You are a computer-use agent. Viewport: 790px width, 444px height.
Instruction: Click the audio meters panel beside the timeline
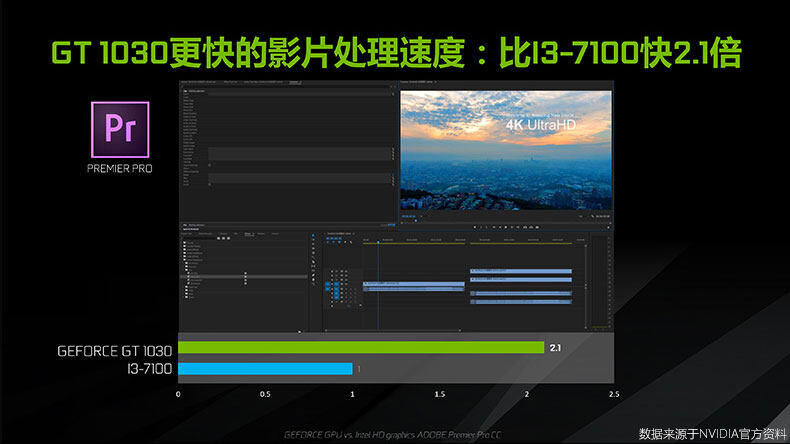coord(600,282)
